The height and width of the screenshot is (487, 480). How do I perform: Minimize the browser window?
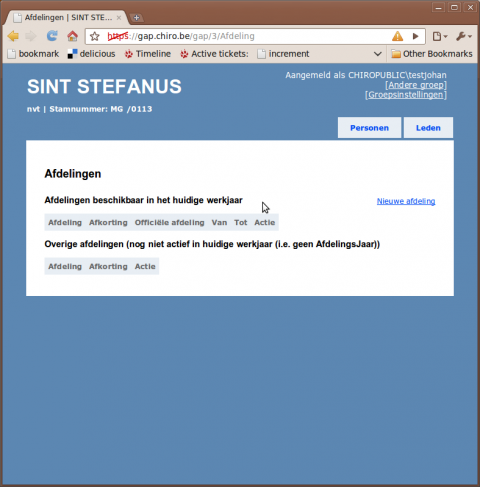[439, 7]
